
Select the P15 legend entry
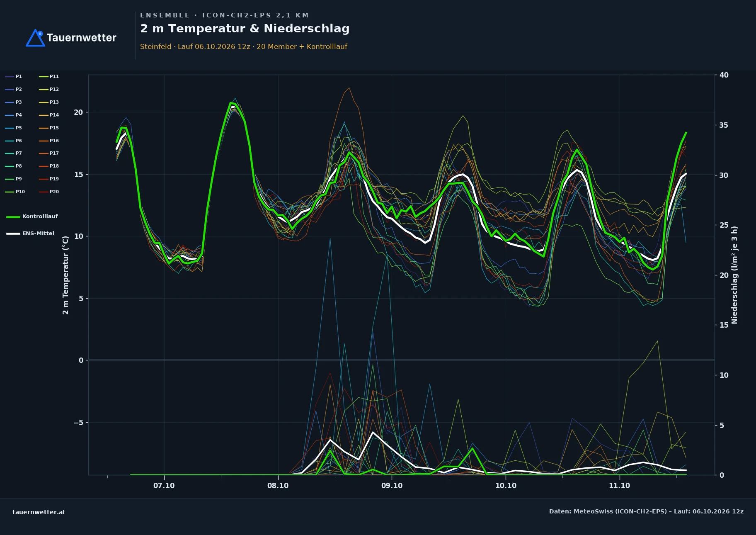pyautogui.click(x=49, y=128)
